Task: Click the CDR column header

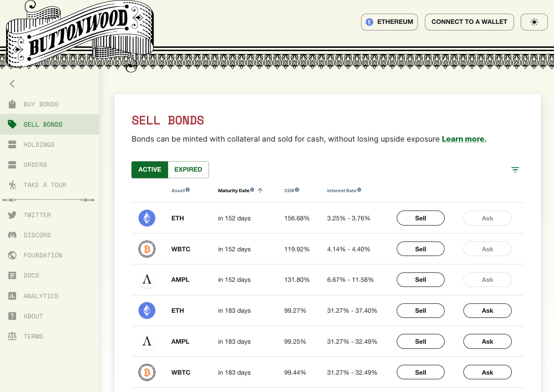Action: [289, 190]
